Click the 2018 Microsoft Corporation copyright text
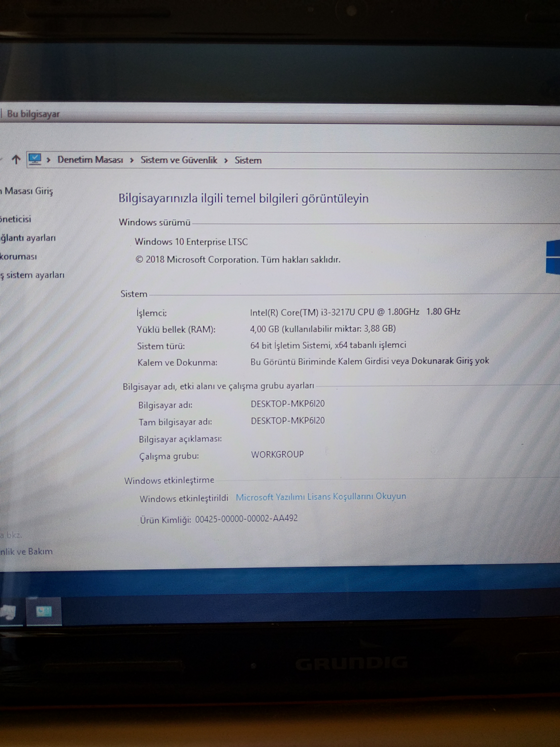 (238, 259)
